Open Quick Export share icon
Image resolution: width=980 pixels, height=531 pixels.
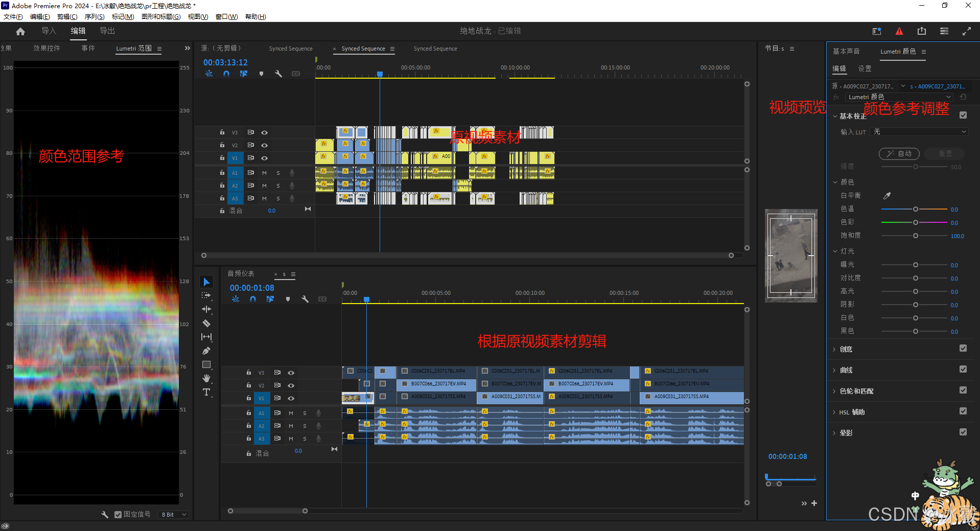[x=922, y=31]
